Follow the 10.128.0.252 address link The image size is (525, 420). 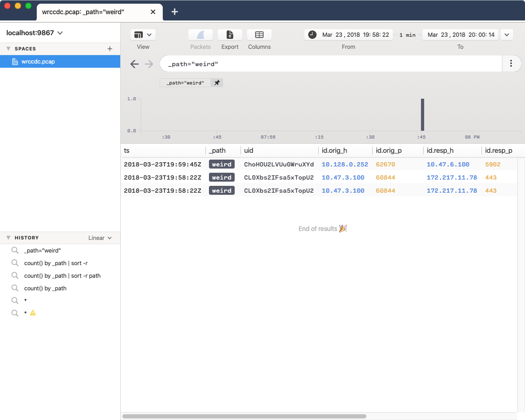tap(344, 164)
